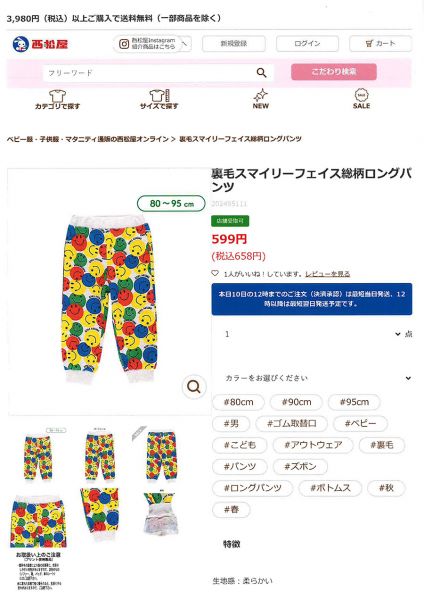The height and width of the screenshot is (600, 424).
Task: Browse by category T-shirt icon
Action: click(57, 96)
